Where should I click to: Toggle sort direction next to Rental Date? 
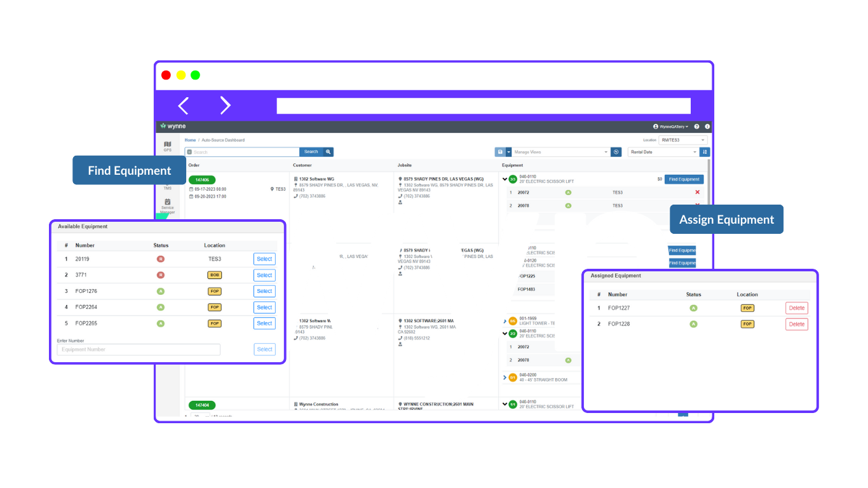click(705, 152)
